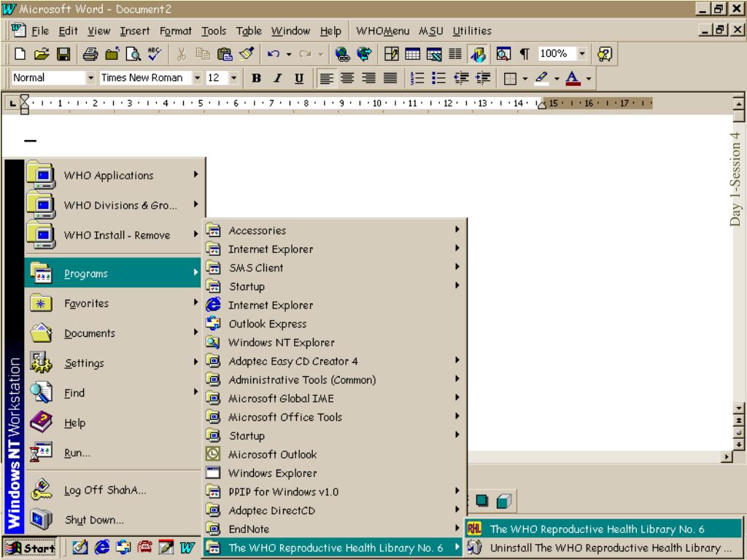Apply the yellow highlight pen color
Screen dimensions: 747x560
pyautogui.click(x=542, y=78)
